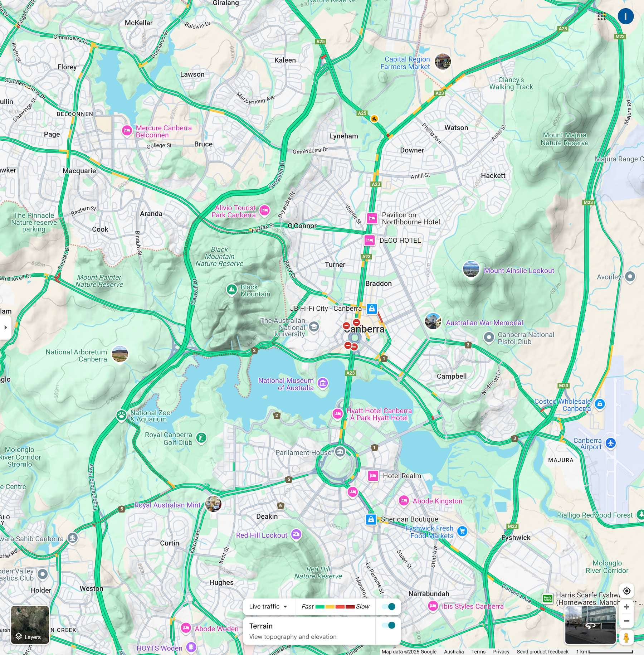Click the Canberra National Pistol Club pin
The width and height of the screenshot is (644, 655).
(489, 338)
